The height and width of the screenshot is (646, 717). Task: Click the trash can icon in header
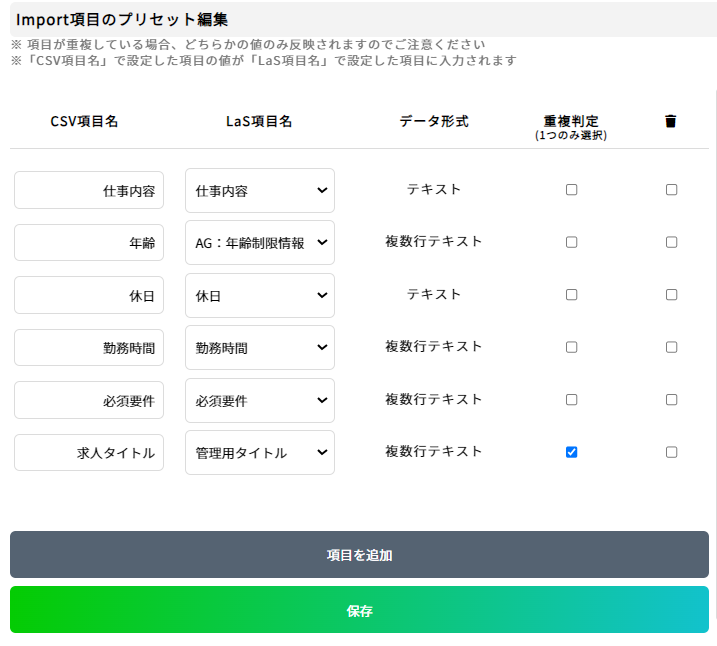670,121
